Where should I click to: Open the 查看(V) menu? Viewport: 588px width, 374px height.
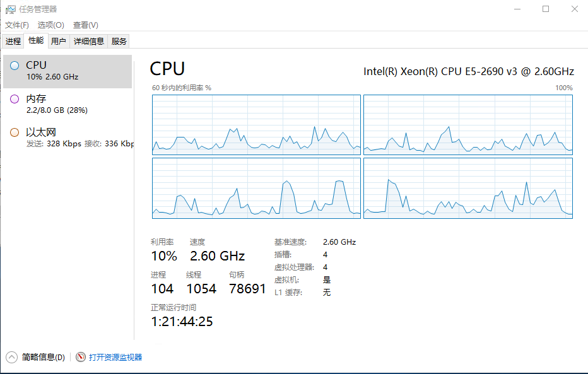click(85, 25)
